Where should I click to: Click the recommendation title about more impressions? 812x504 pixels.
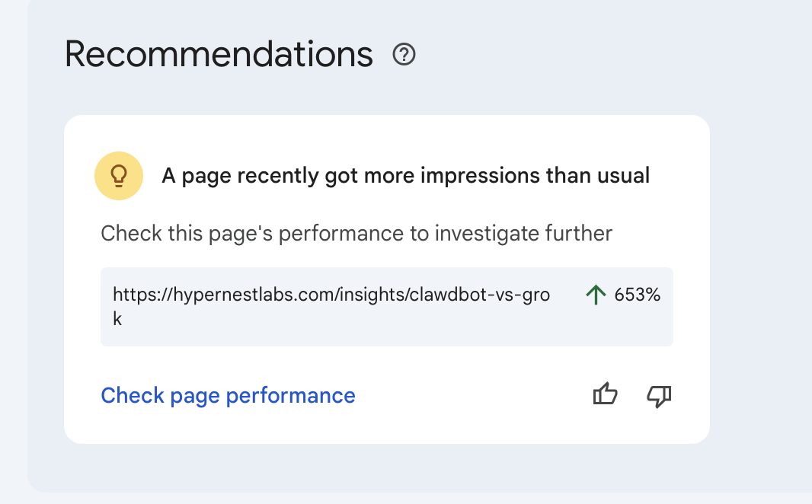click(404, 175)
